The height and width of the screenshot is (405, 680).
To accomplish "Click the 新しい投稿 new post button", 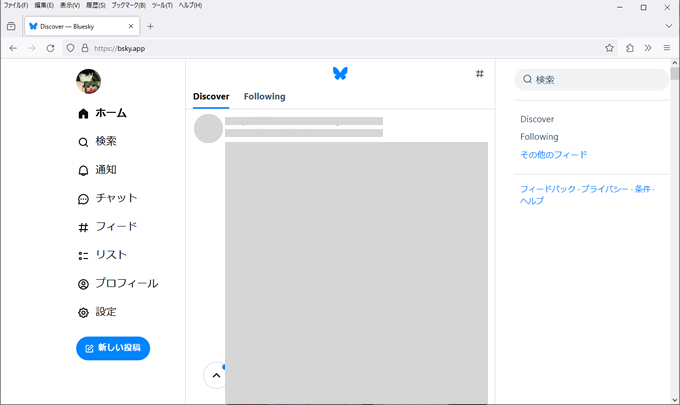I will click(x=113, y=348).
